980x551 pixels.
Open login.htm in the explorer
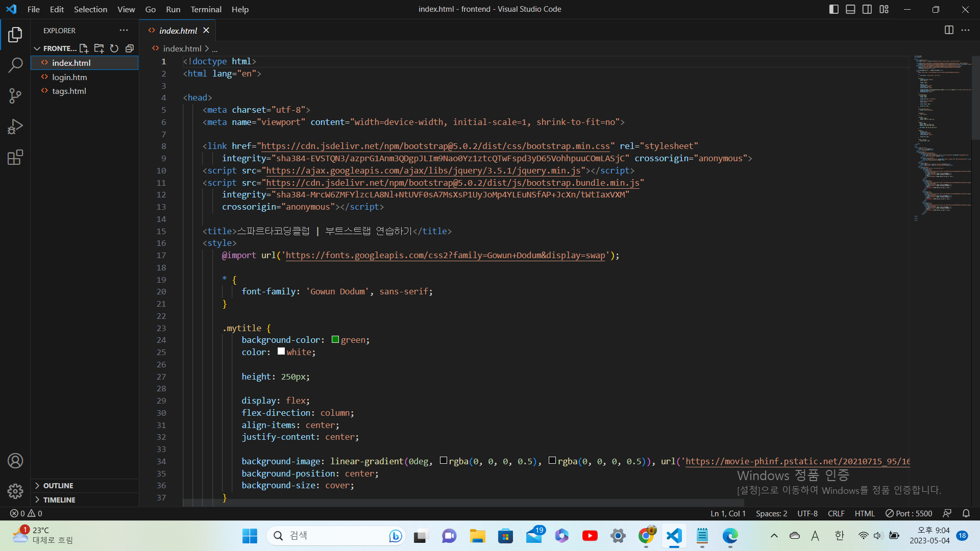click(x=85, y=77)
